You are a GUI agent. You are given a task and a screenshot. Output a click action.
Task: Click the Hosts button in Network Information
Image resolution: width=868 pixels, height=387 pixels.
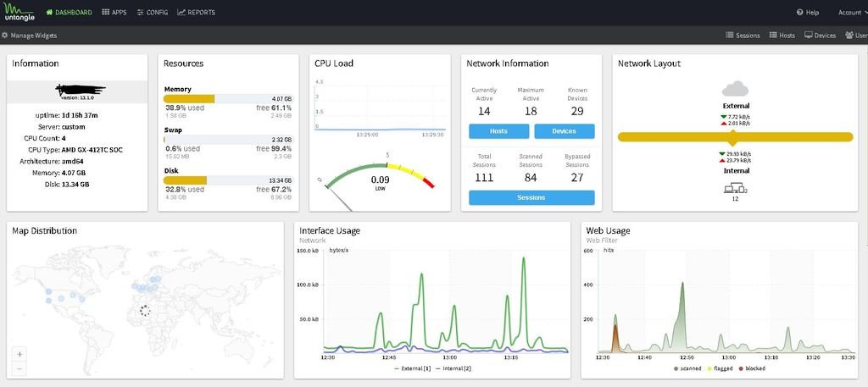(498, 131)
